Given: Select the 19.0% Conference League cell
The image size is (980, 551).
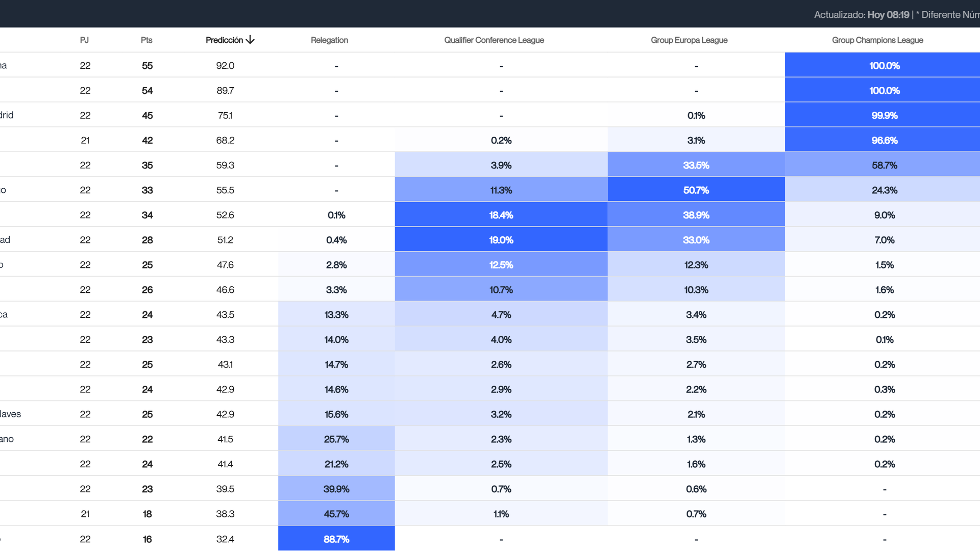Looking at the screenshot, I should tap(501, 240).
